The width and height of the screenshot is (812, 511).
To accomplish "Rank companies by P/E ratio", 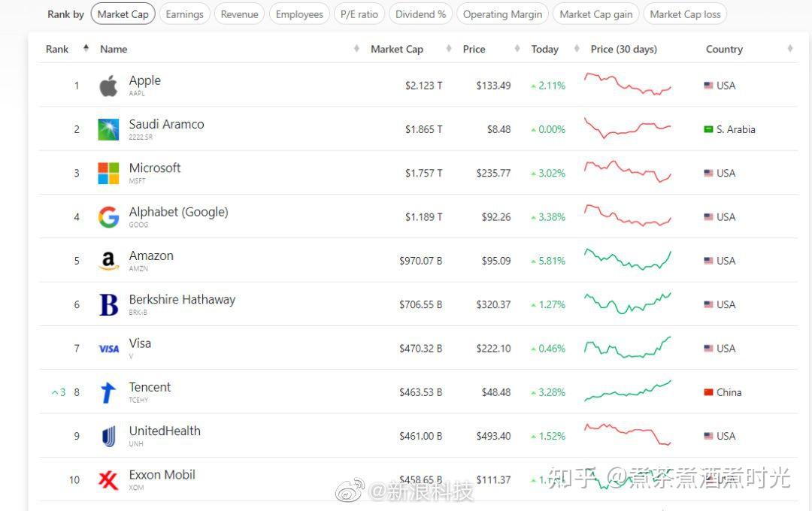I will (359, 14).
